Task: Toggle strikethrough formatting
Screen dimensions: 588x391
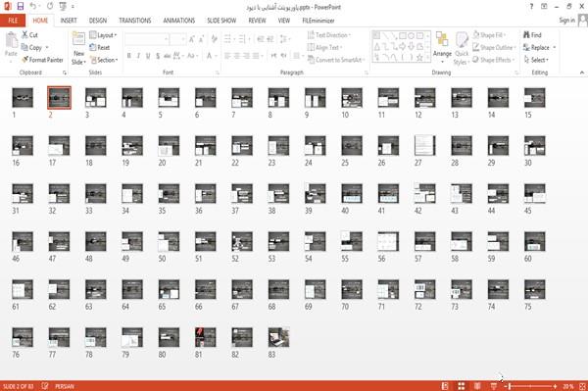Action: click(x=168, y=56)
